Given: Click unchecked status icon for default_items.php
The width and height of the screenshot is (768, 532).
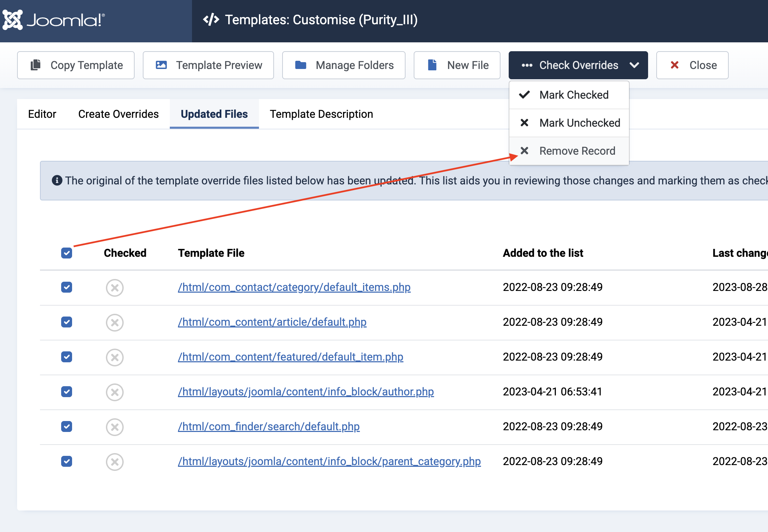Looking at the screenshot, I should tap(115, 288).
